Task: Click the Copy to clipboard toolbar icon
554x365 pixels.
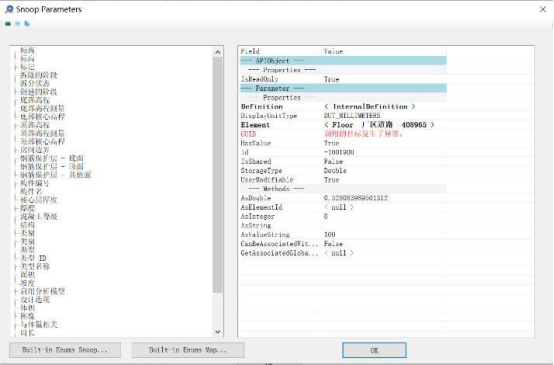Action: point(27,24)
